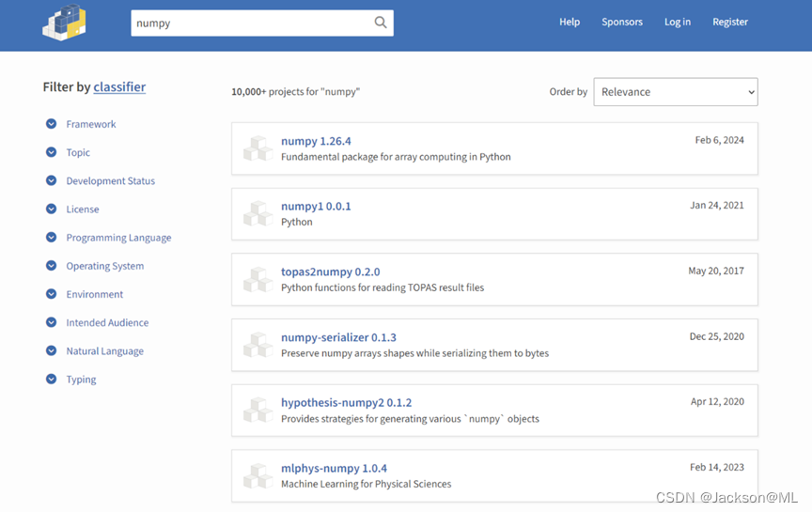
Task: Click the Natural Language filter label
Action: pos(105,351)
